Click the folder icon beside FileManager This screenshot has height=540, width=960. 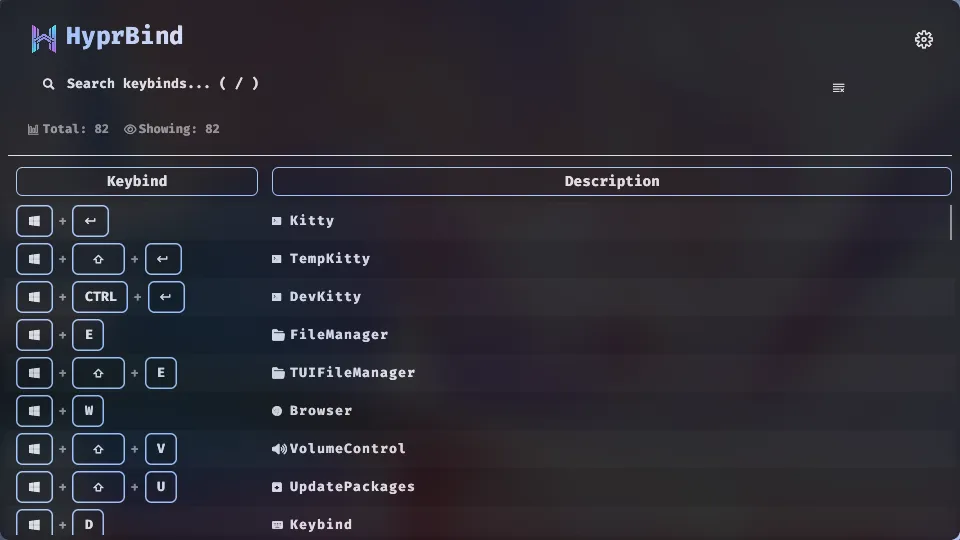(278, 335)
